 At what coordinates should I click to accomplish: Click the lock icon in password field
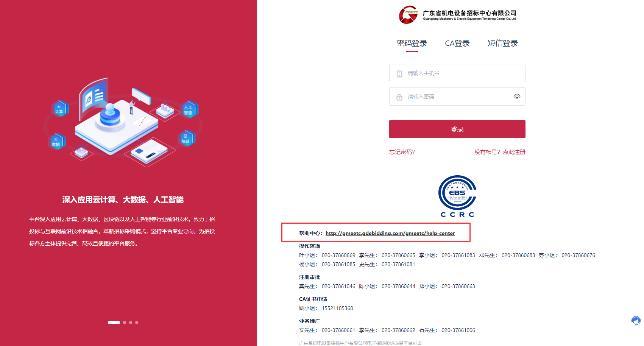click(399, 97)
